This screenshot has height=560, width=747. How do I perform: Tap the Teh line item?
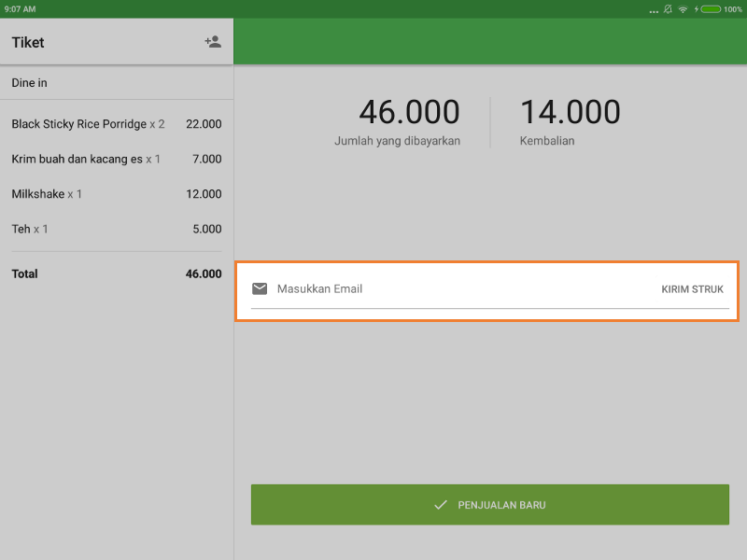point(117,229)
